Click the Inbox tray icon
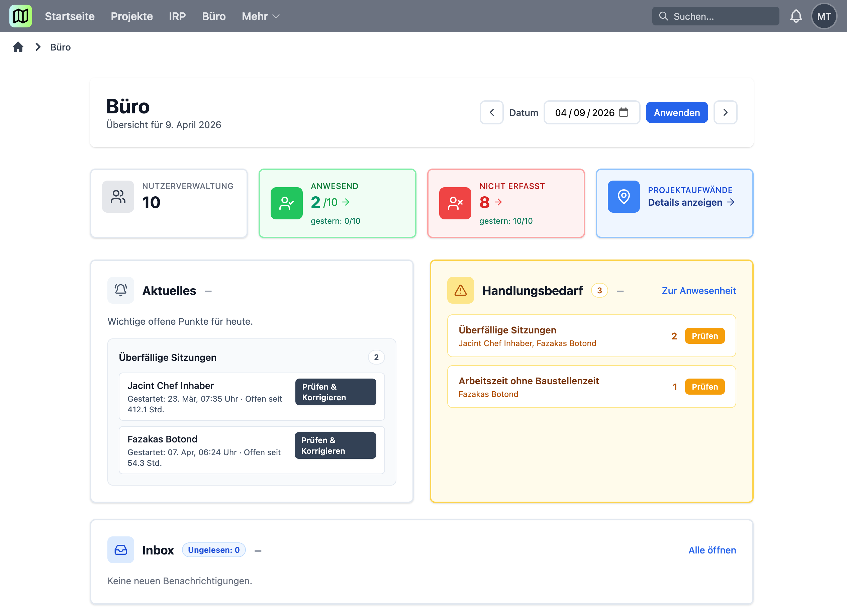 (x=121, y=550)
